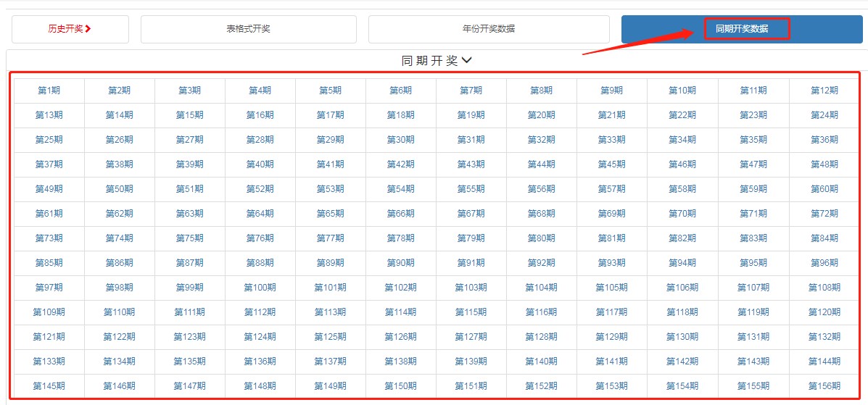Select period 第104期
This screenshot has height=405, width=868.
coord(542,288)
